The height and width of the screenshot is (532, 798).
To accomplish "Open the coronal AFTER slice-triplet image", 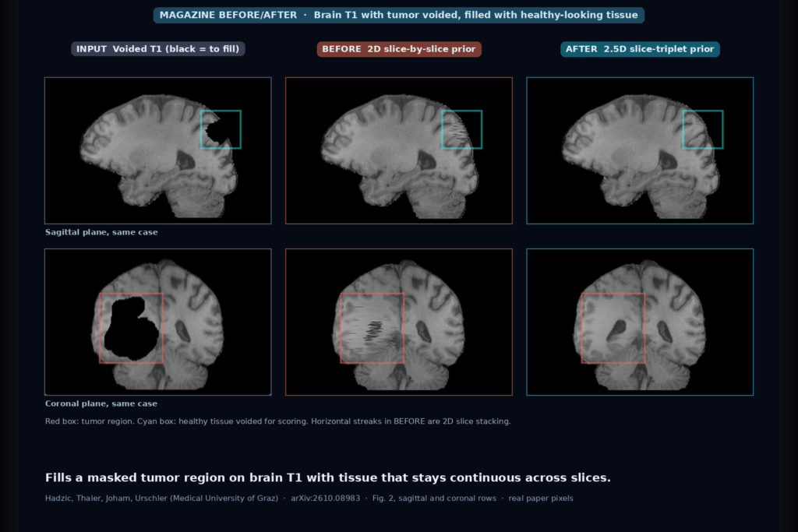I will pyautogui.click(x=640, y=322).
